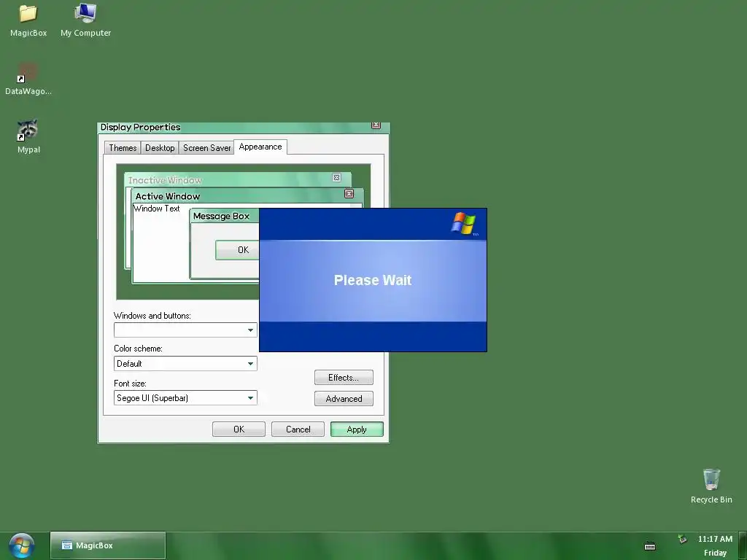Click the 11:17 AM clock in the tray
The image size is (747, 560).
[x=715, y=539]
